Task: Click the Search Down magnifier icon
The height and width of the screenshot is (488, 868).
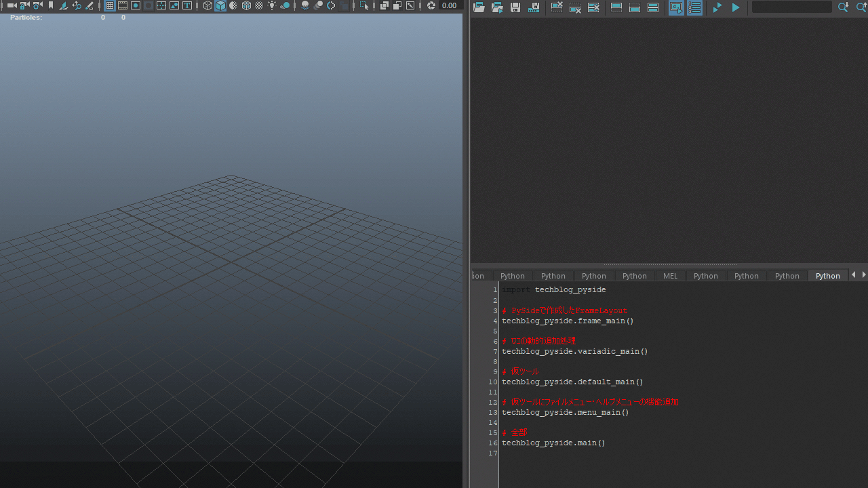Action: (843, 7)
